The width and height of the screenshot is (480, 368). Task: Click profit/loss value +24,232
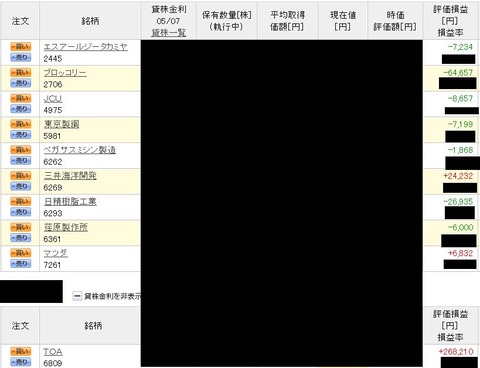coord(458,176)
